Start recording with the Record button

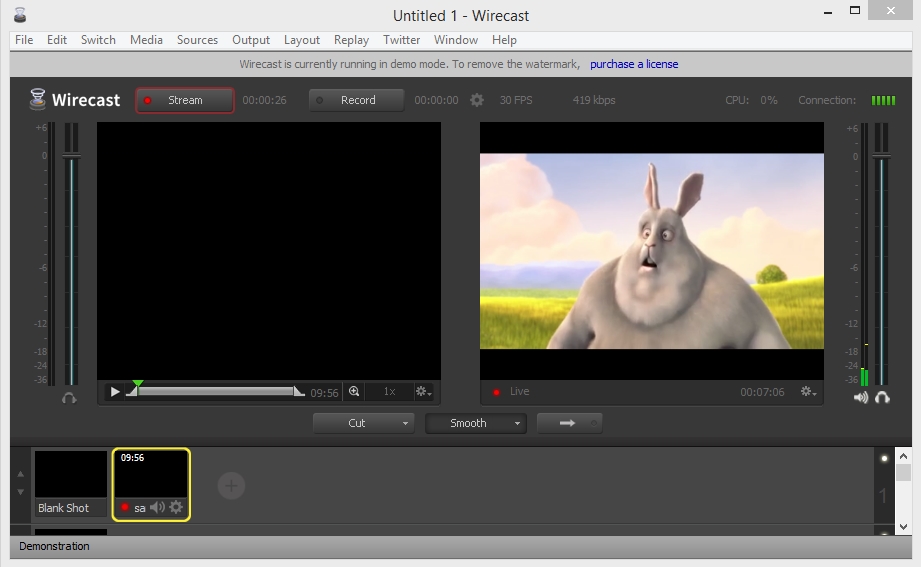pos(356,100)
